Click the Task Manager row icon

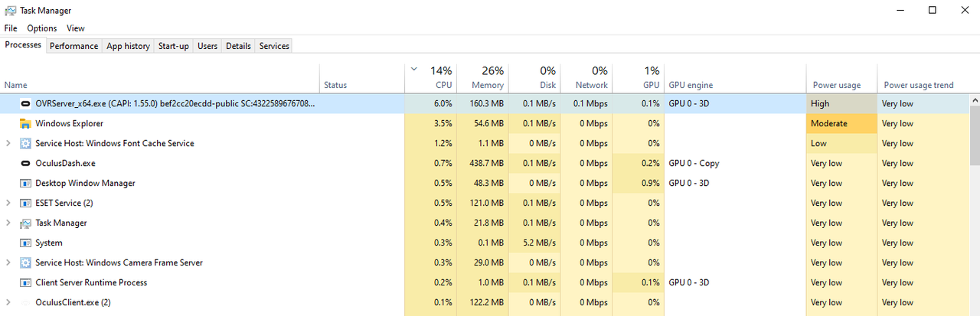click(25, 223)
